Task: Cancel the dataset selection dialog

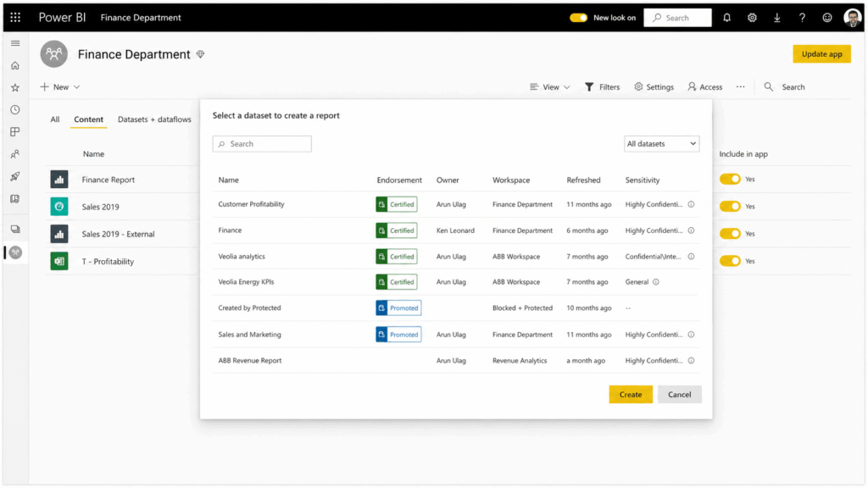Action: coord(679,395)
